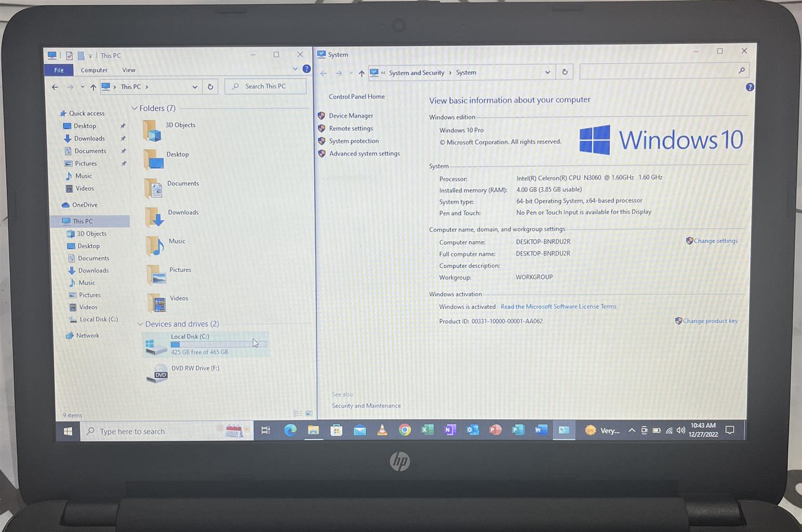802x532 pixels.
Task: Open the address bar dropdown in System window
Action: pos(547,73)
